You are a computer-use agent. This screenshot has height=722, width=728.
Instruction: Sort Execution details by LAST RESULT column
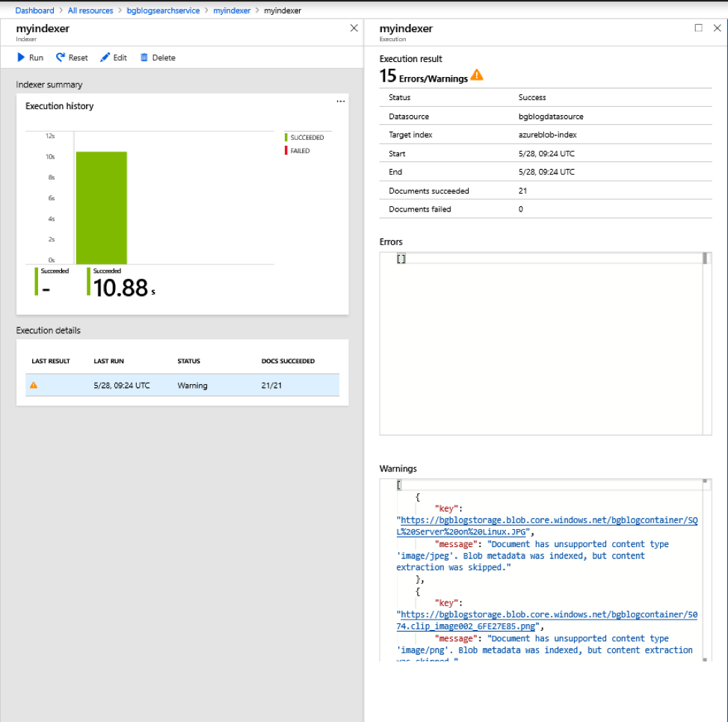[x=50, y=361]
